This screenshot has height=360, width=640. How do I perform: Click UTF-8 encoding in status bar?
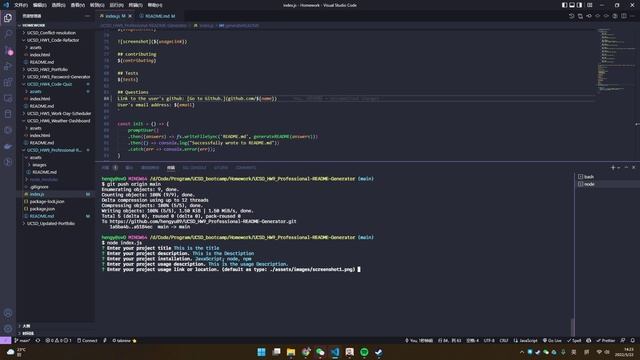[x=489, y=340]
